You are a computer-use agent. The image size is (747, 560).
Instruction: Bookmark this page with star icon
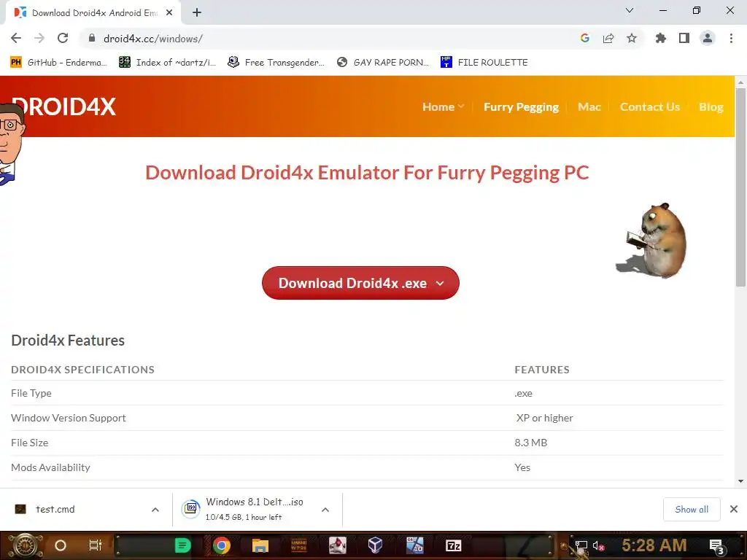(x=632, y=38)
